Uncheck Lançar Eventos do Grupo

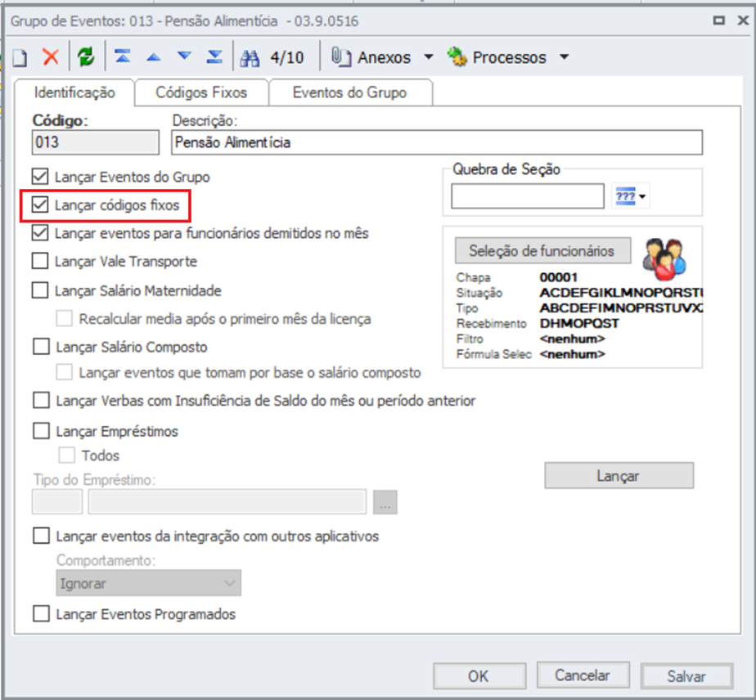click(x=40, y=177)
